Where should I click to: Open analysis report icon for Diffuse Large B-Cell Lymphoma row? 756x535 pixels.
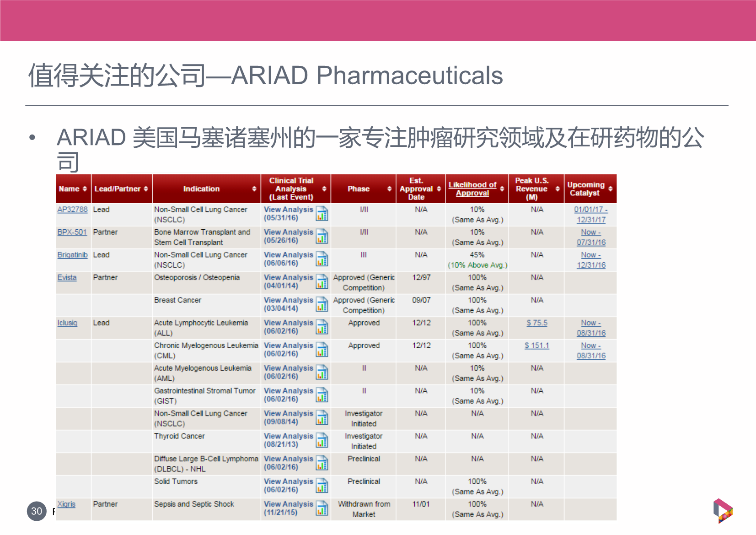[322, 463]
